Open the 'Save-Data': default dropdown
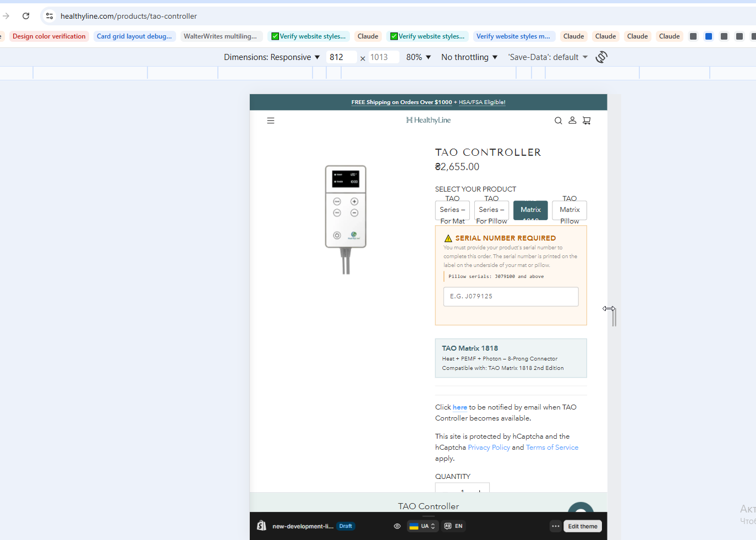 tap(548, 57)
